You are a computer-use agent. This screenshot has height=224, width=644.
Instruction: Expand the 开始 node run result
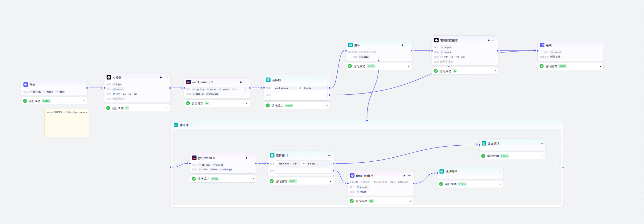pos(84,101)
